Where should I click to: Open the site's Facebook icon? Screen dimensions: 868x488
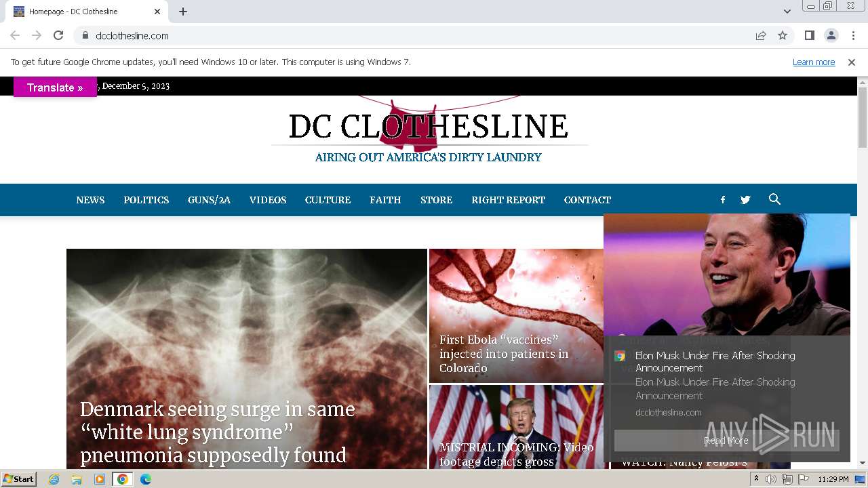click(x=723, y=200)
